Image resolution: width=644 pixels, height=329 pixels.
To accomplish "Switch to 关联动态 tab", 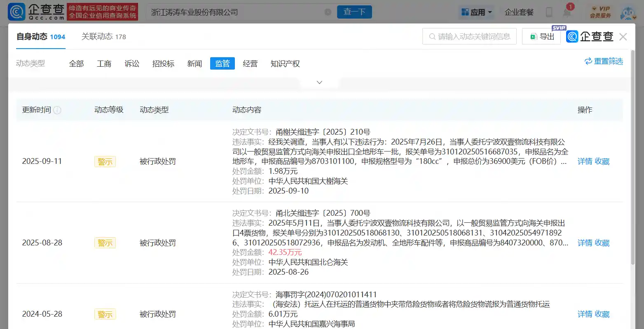I will tap(98, 36).
